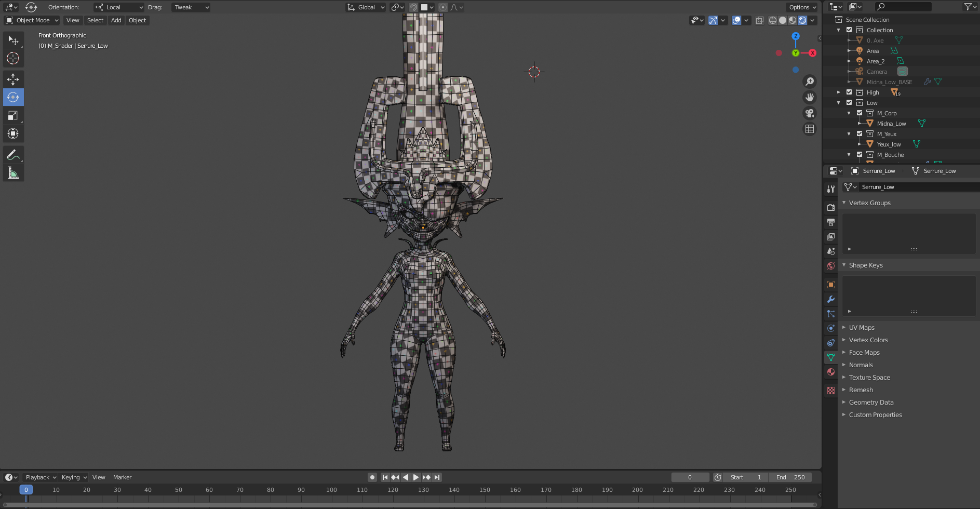980x509 pixels.
Task: Open the View menu in 3D viewport
Action: pyautogui.click(x=73, y=20)
